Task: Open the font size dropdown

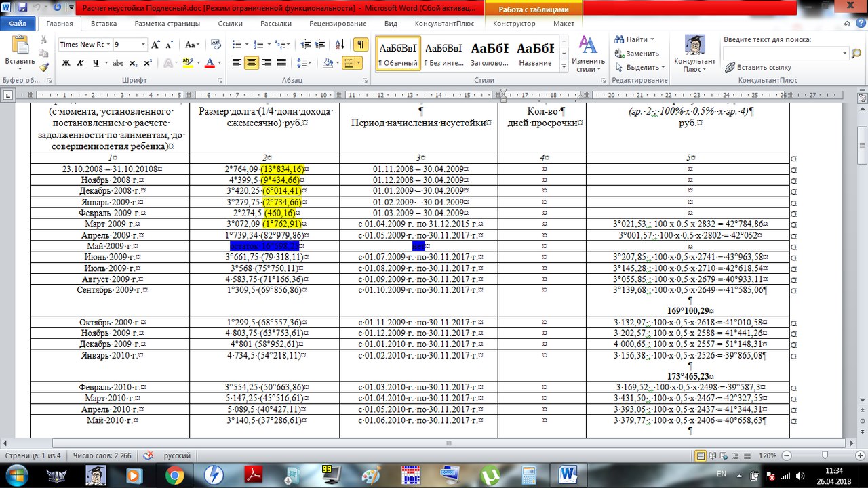Action: coord(142,45)
